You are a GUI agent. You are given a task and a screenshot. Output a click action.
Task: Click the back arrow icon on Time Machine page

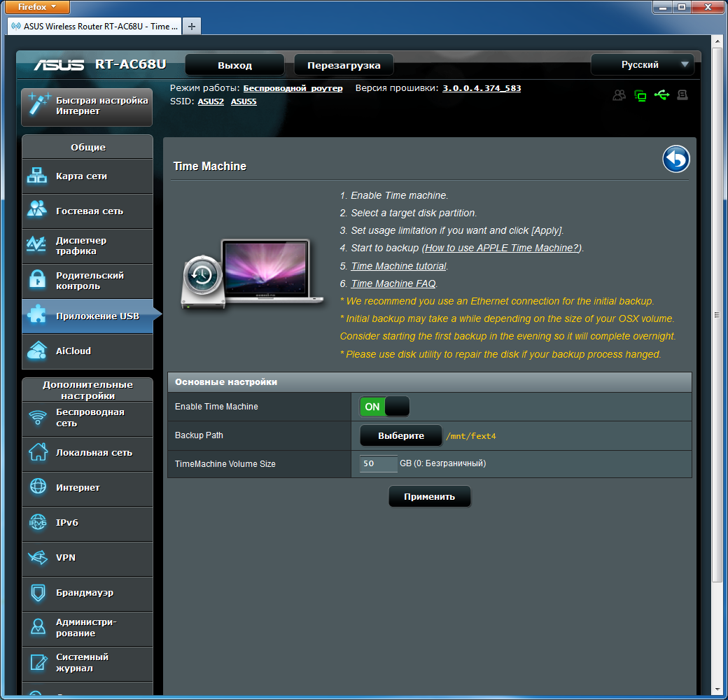[x=675, y=159]
